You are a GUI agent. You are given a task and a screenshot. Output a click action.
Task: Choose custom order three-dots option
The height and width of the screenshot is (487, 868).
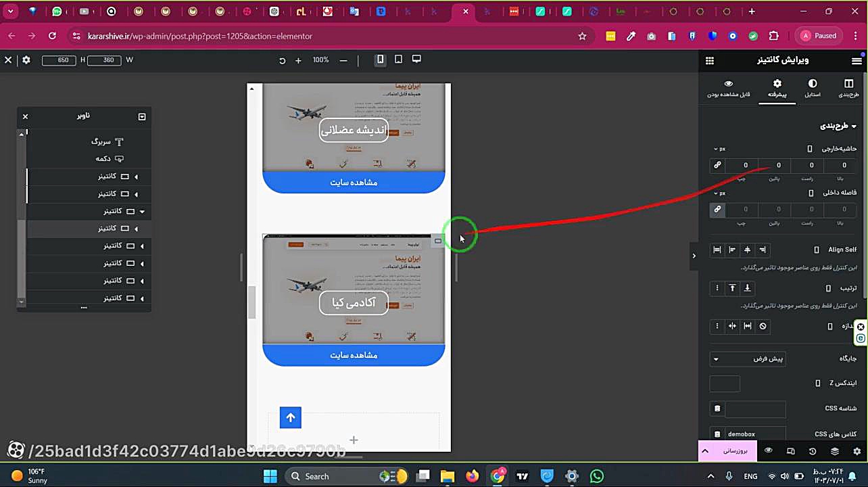717,288
